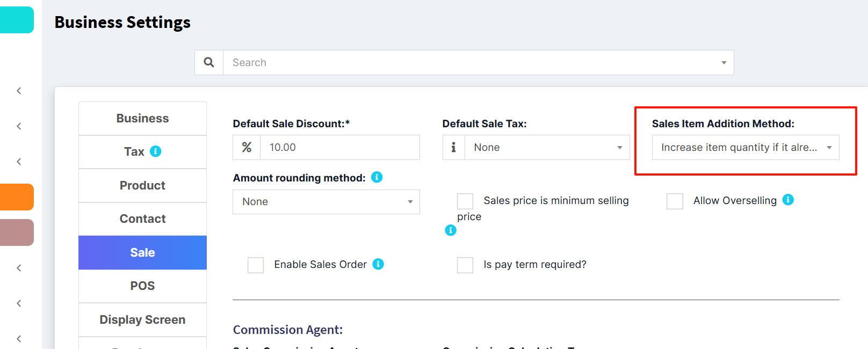Expand the Amount rounding method dropdown
This screenshot has height=349, width=868.
point(326,202)
